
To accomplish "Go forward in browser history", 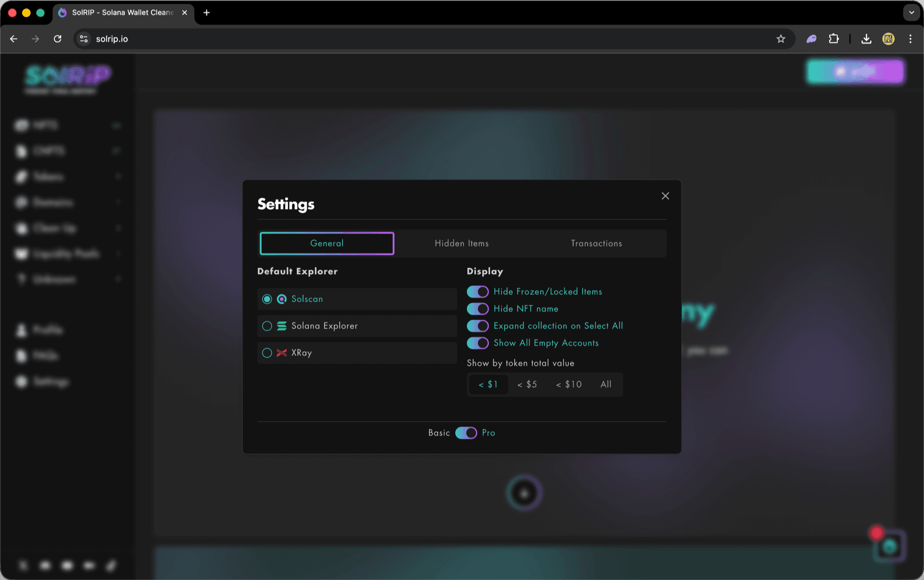I will coord(35,39).
